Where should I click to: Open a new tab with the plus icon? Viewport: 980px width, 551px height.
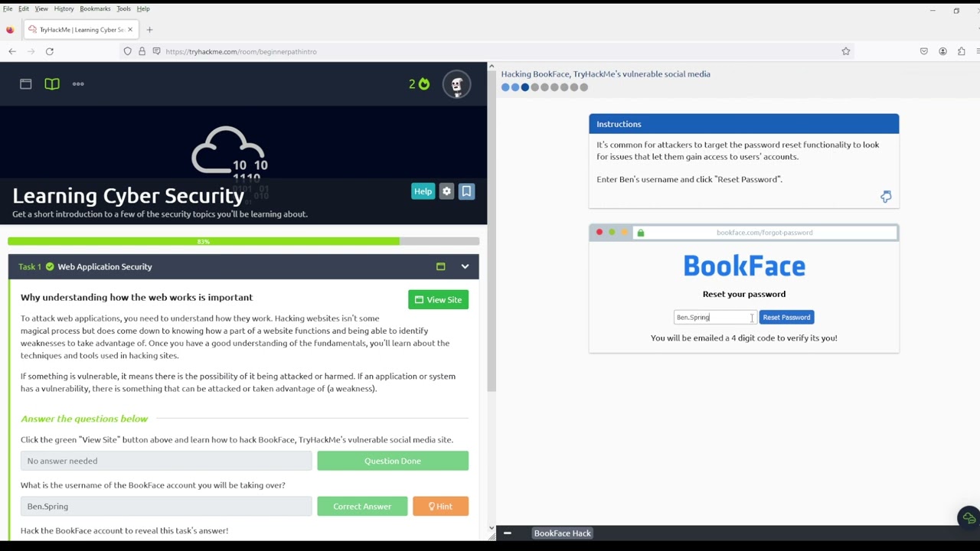click(x=149, y=30)
